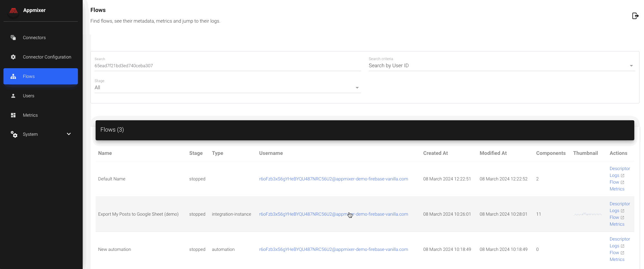The height and width of the screenshot is (269, 644).
Task: Click the Connector Configuration gear icon
Action: (13, 57)
